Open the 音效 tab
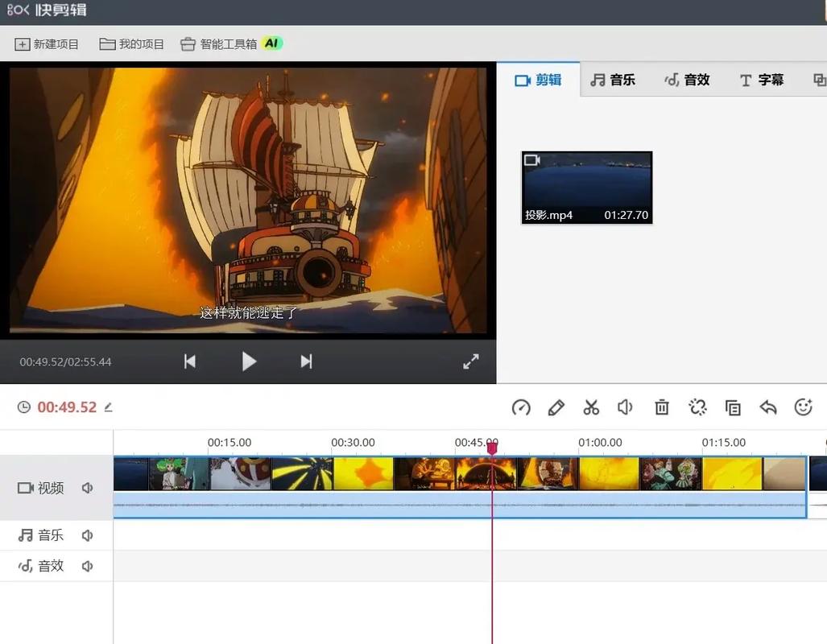 click(687, 80)
